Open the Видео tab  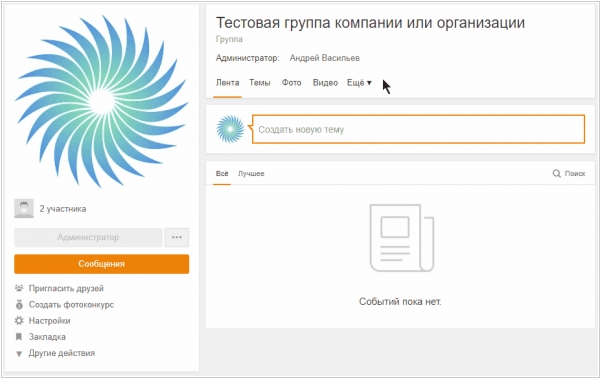tap(325, 83)
